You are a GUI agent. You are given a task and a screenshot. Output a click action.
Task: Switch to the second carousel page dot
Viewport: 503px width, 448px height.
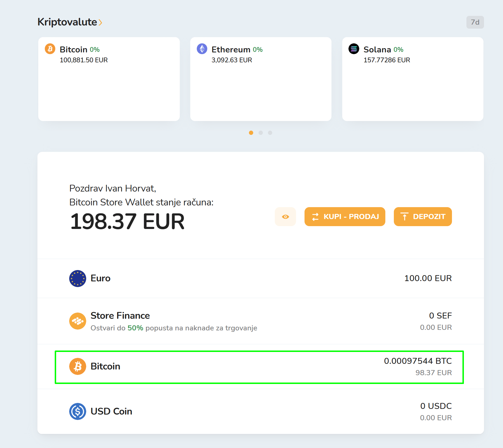261,133
